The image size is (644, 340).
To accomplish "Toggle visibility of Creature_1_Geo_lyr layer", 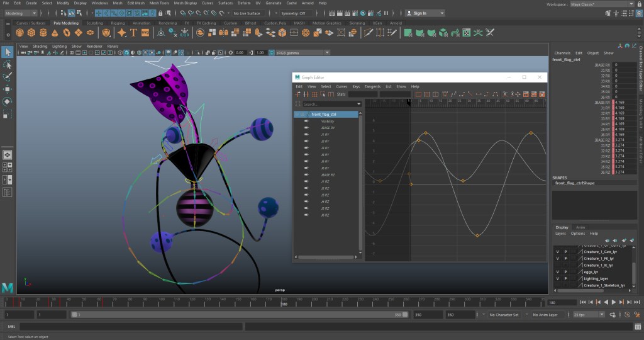I will tap(557, 251).
